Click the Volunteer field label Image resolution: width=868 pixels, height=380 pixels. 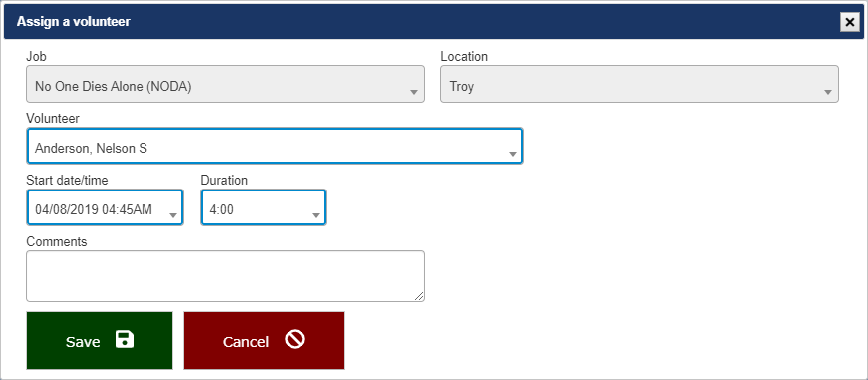[53, 118]
